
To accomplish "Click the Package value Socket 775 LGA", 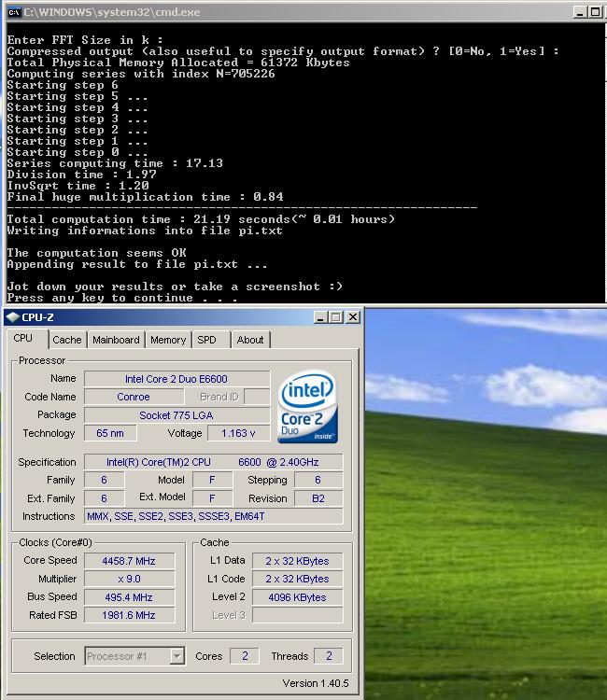I will (176, 415).
